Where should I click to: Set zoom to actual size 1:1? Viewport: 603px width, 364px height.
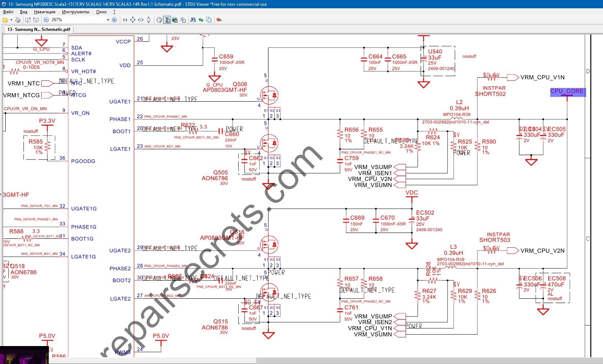tap(125, 20)
